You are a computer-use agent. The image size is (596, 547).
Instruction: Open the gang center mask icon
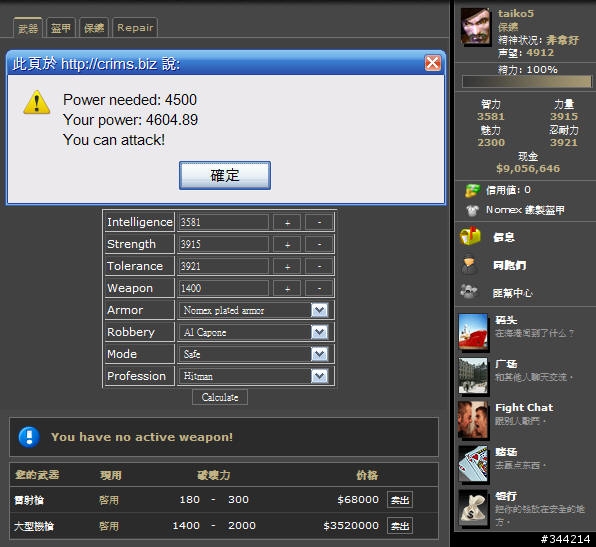469,292
